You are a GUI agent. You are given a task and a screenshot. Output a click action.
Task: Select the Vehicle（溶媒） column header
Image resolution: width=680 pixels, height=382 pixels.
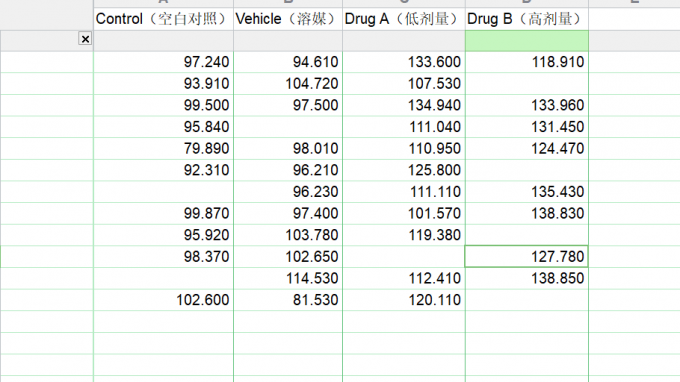pos(288,19)
